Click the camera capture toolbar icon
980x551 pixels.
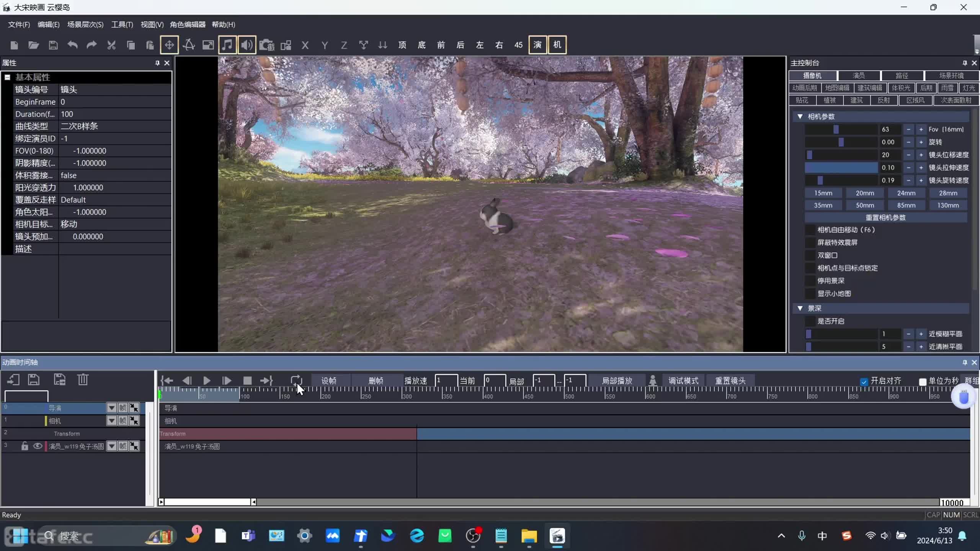click(x=267, y=45)
